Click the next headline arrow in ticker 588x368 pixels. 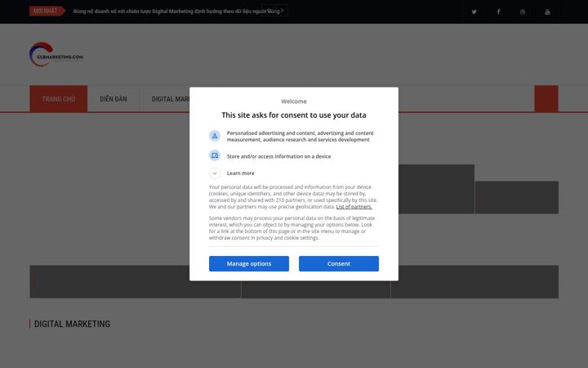(x=282, y=11)
